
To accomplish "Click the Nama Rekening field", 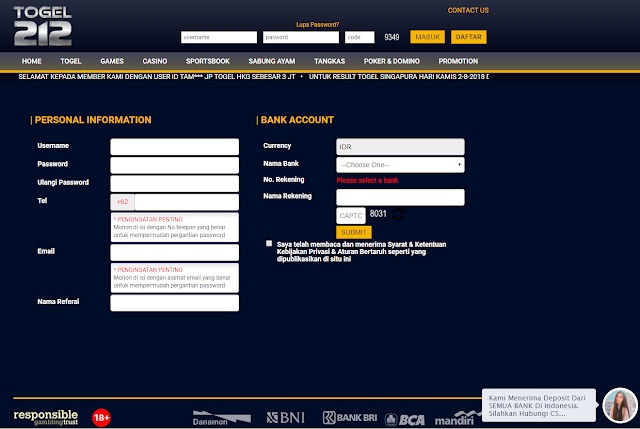I will [400, 197].
